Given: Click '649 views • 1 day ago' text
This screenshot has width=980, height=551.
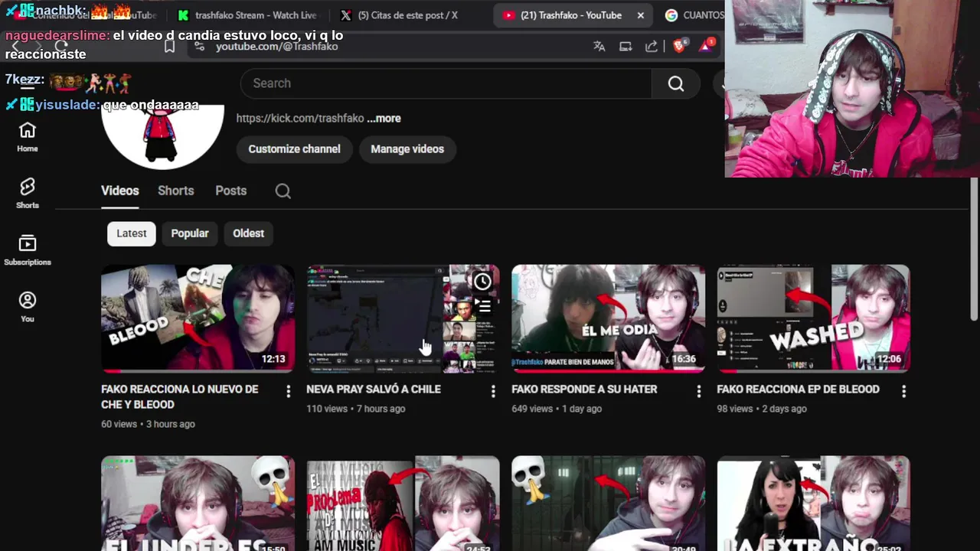Looking at the screenshot, I should pyautogui.click(x=557, y=409).
